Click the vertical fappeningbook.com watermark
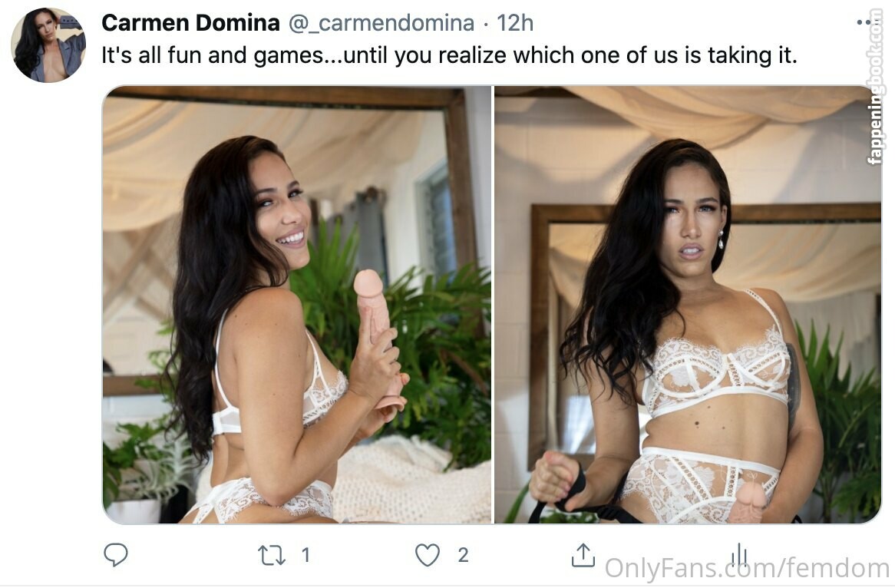The image size is (895, 588). point(874,87)
